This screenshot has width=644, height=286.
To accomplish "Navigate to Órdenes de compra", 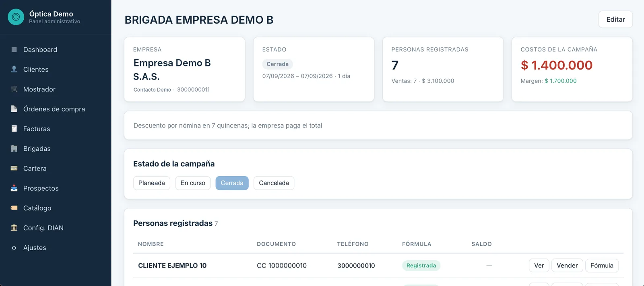I will [56, 109].
